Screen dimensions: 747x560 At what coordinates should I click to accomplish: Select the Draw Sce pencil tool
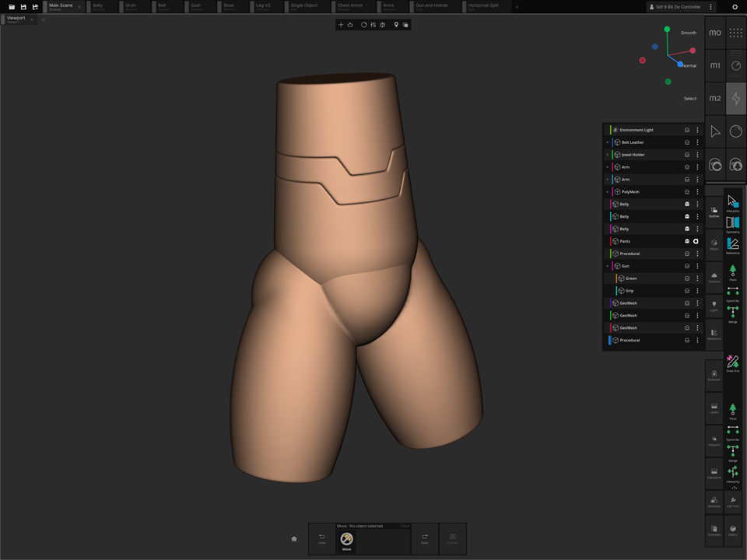tap(733, 363)
